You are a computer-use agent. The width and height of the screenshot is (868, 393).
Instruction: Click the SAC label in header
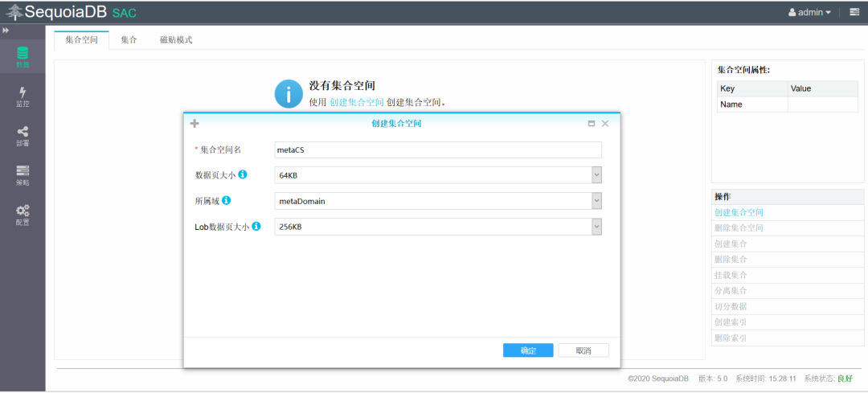[124, 12]
